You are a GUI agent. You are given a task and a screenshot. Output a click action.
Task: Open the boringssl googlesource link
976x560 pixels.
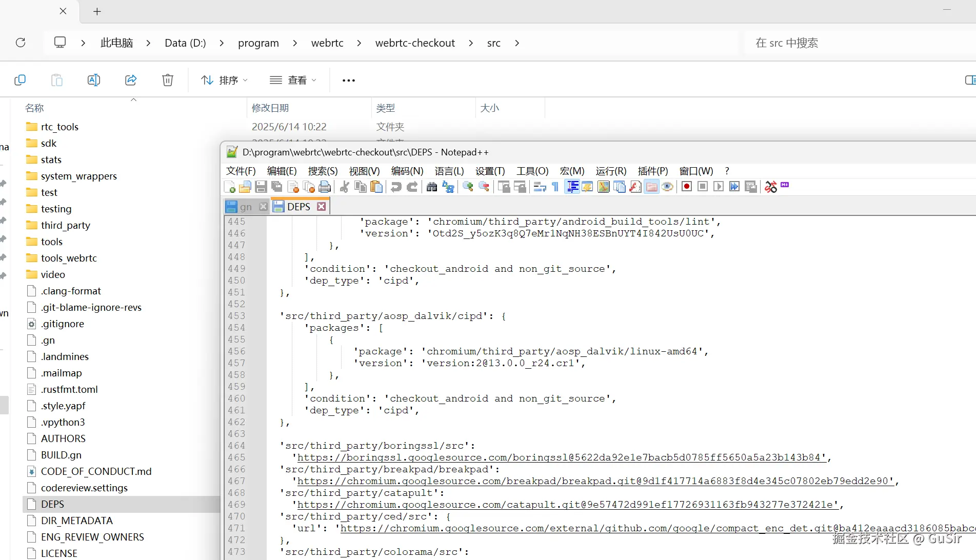[562, 457]
